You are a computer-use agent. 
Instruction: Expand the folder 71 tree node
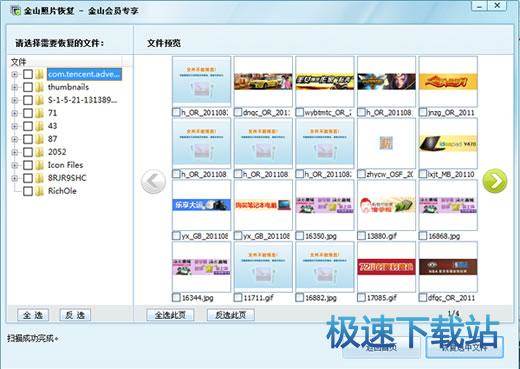click(x=15, y=113)
